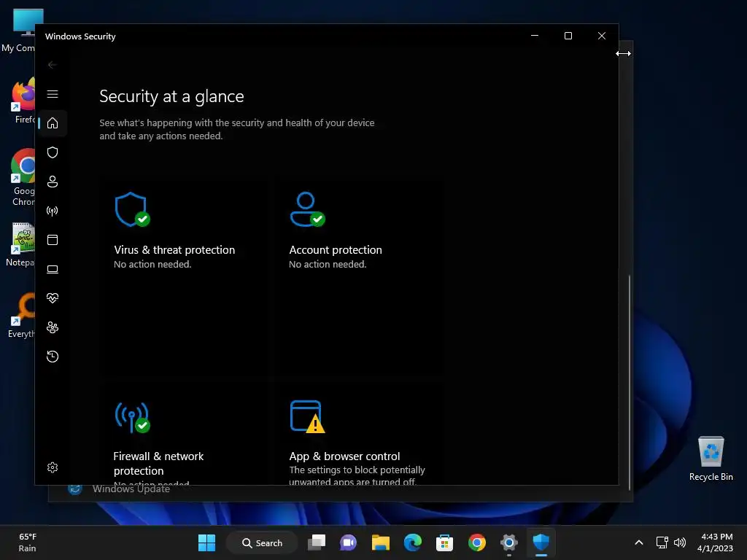Open Microsoft Store from taskbar
The image size is (747, 560).
(x=444, y=542)
